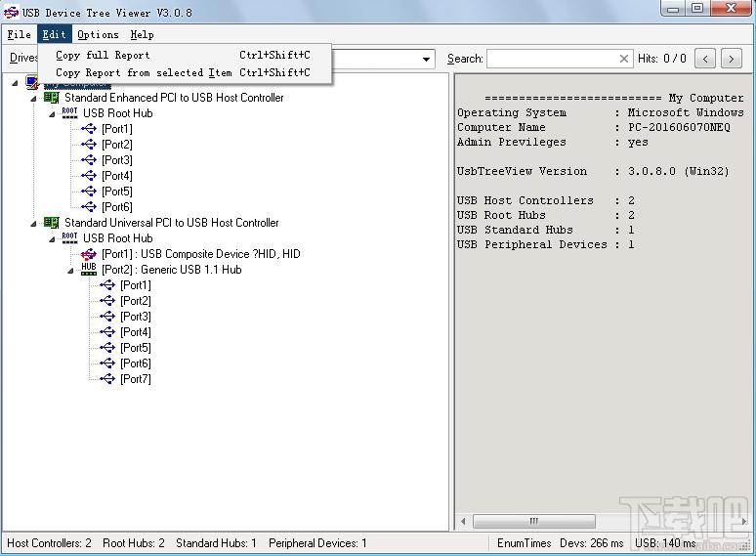Click the report pane horizontal scrollbar thumb

point(533,521)
